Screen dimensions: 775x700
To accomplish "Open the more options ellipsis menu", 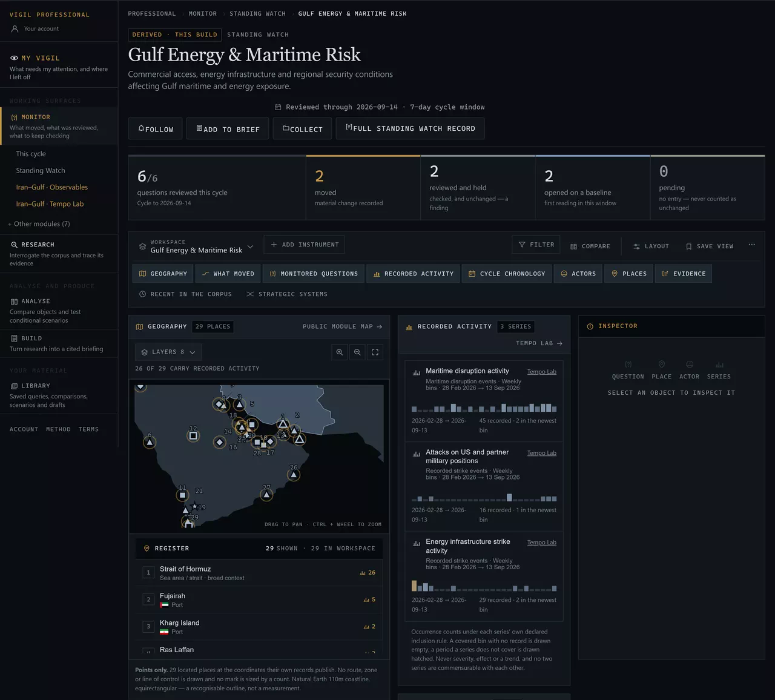I will coord(751,245).
